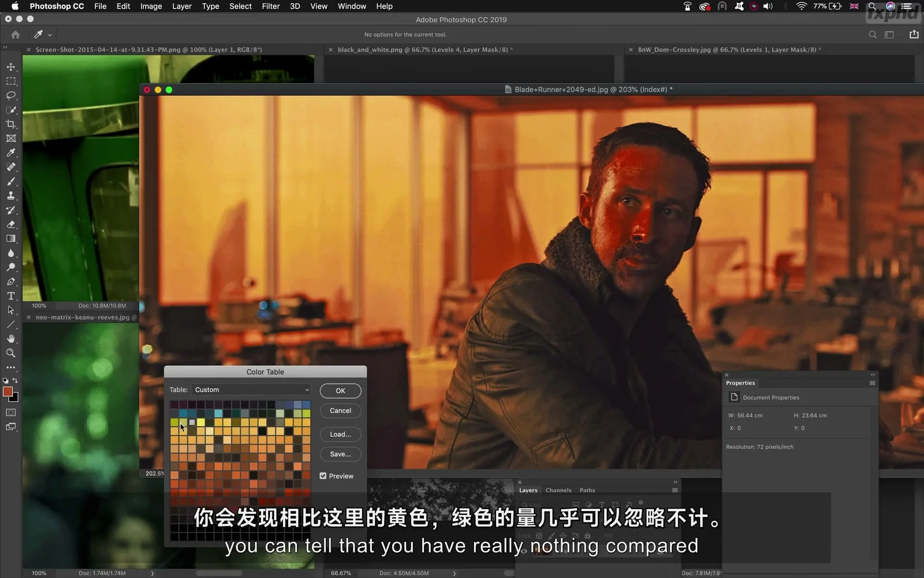
Task: Open the Table dropdown set to Custom
Action: coord(252,390)
